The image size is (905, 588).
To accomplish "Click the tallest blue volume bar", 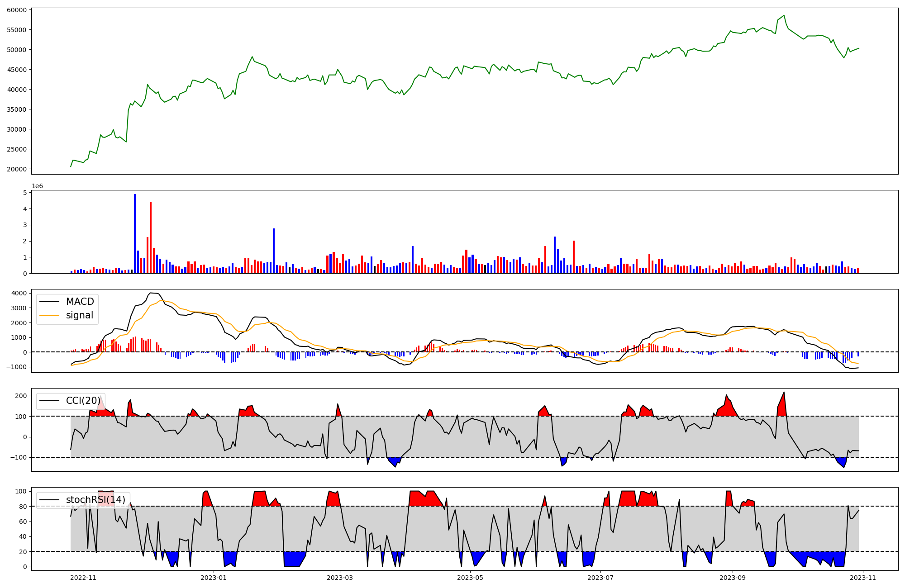I will point(135,233).
